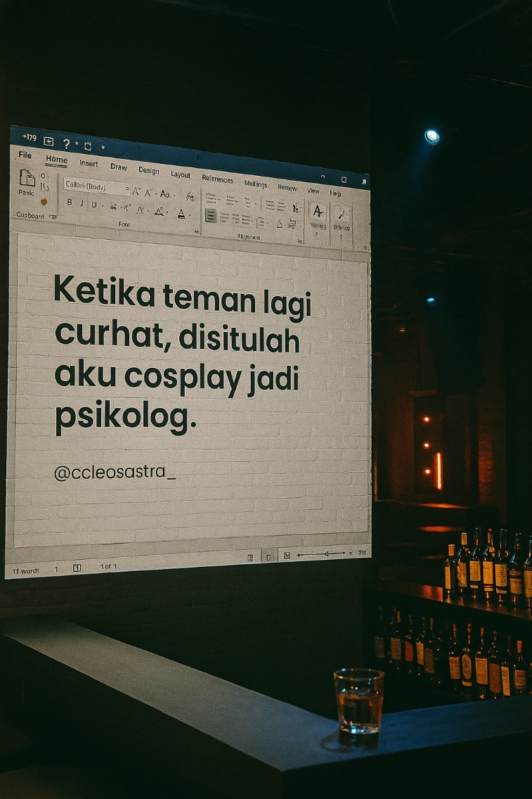Click the text highlight color icon
Image resolution: width=532 pixels, height=799 pixels.
coord(160,212)
